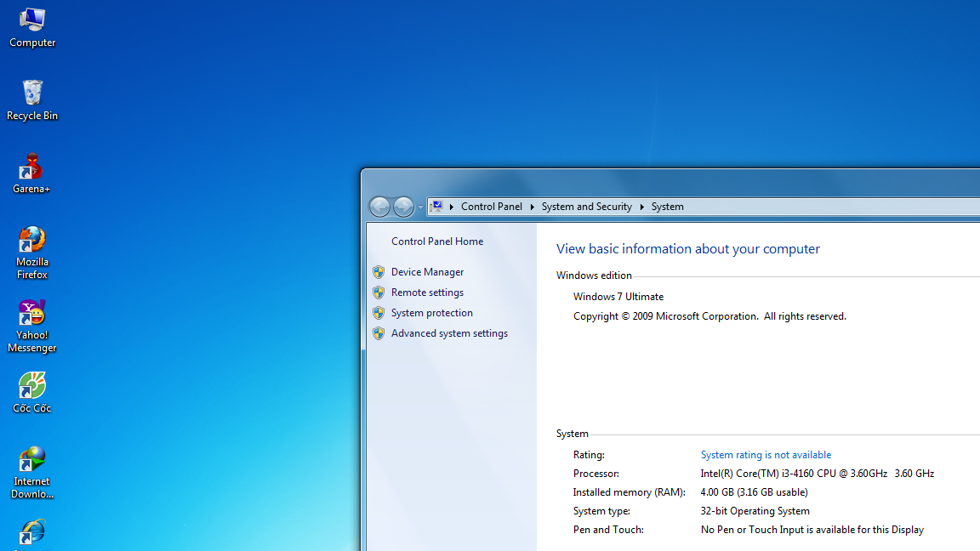Expand the arrow right of Control Panel breadcrumb

532,207
